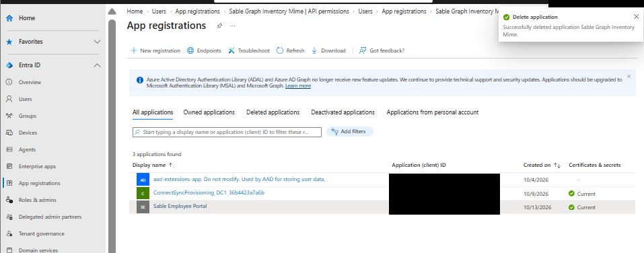Switch to Deleted applications tab
The height and width of the screenshot is (253, 644).
click(x=273, y=112)
